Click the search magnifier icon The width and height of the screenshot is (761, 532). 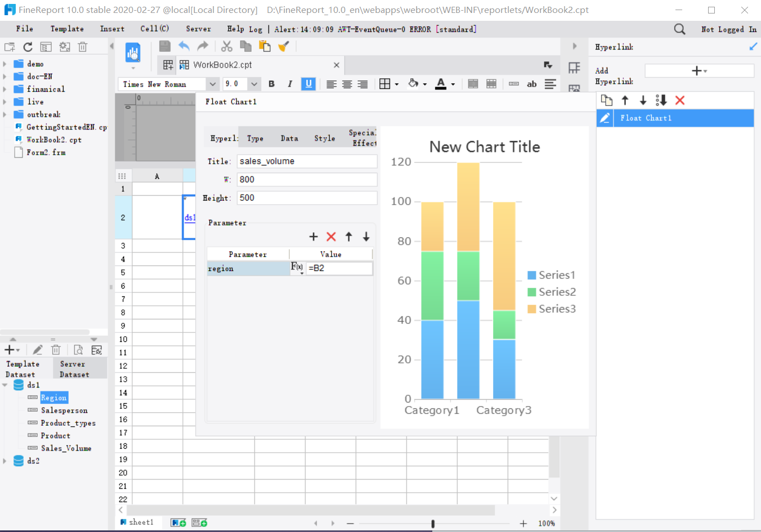(679, 29)
